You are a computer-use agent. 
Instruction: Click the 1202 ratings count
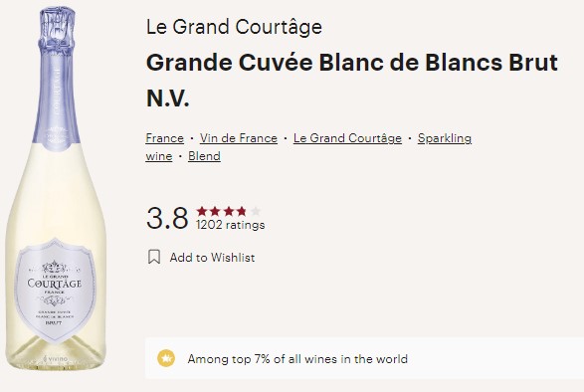(230, 225)
